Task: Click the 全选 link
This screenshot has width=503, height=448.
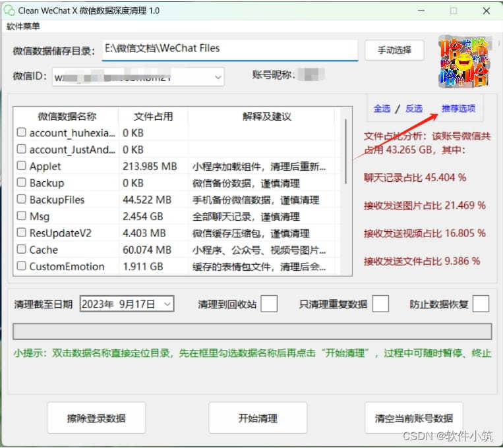Action: tap(382, 109)
